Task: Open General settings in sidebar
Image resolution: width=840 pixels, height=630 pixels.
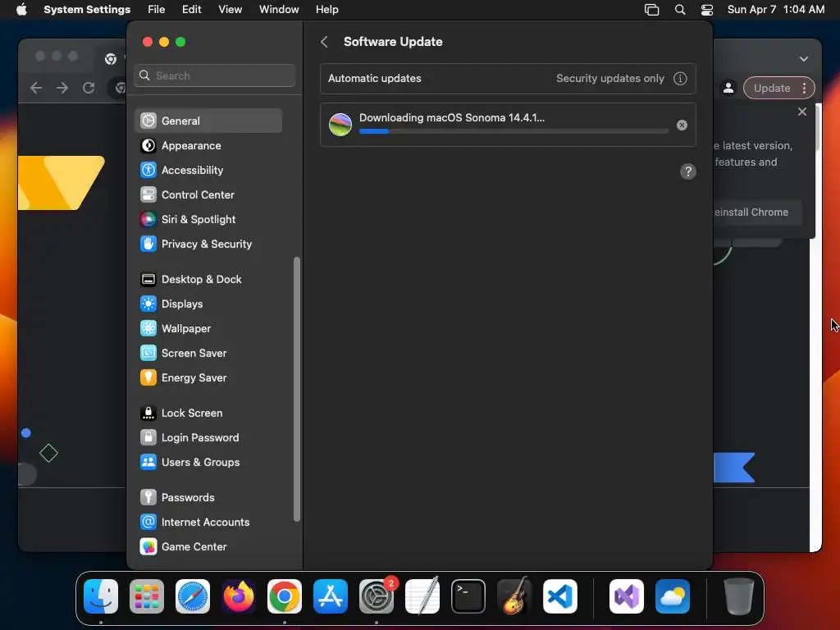Action: click(x=208, y=121)
